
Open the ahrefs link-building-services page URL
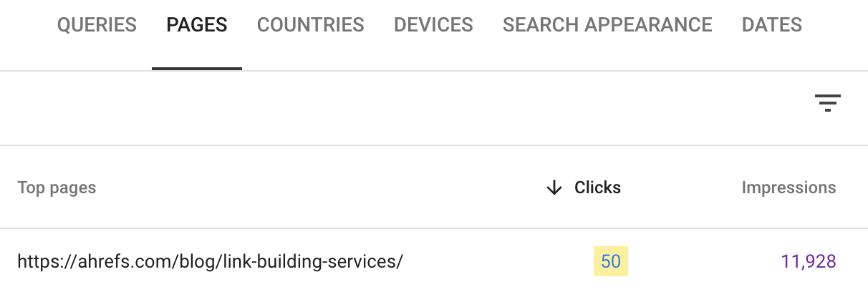(x=210, y=262)
